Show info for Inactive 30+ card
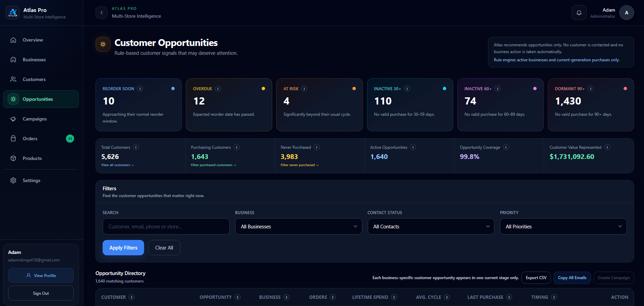This screenshot has width=644, height=306. click(x=407, y=88)
